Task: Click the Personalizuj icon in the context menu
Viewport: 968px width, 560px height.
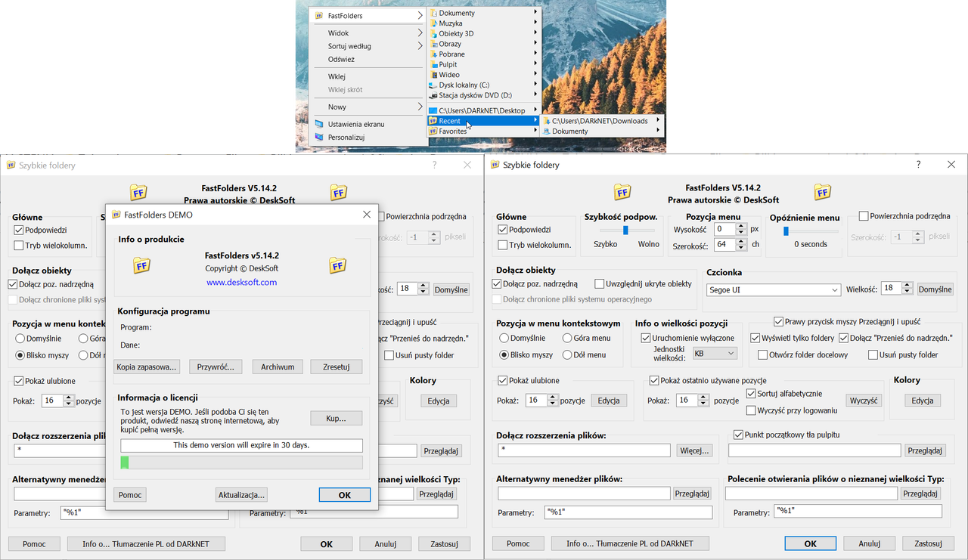Action: tap(319, 138)
